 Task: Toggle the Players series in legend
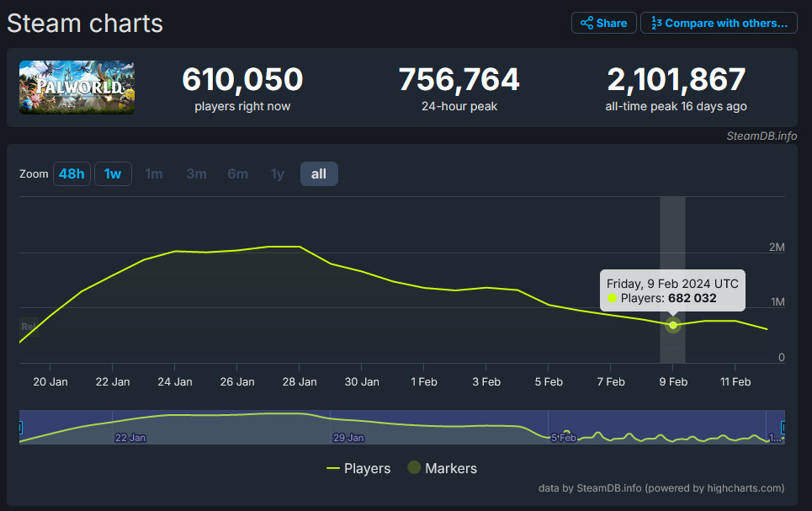coord(358,469)
